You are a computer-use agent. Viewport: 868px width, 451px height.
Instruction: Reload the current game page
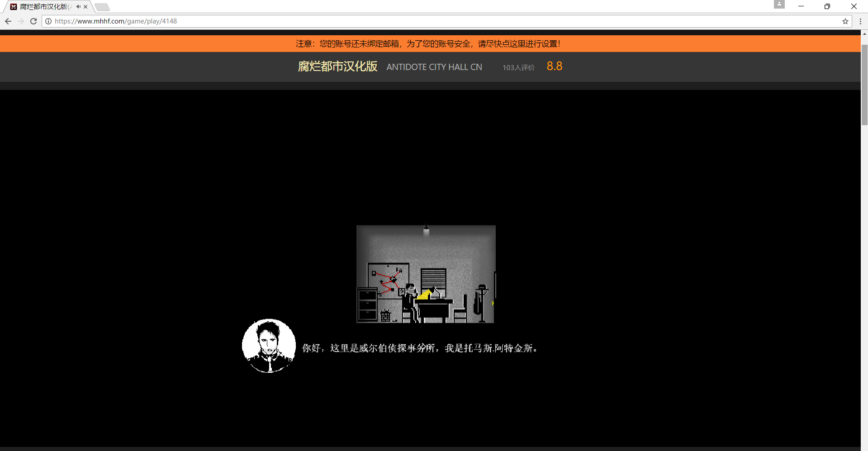[33, 21]
